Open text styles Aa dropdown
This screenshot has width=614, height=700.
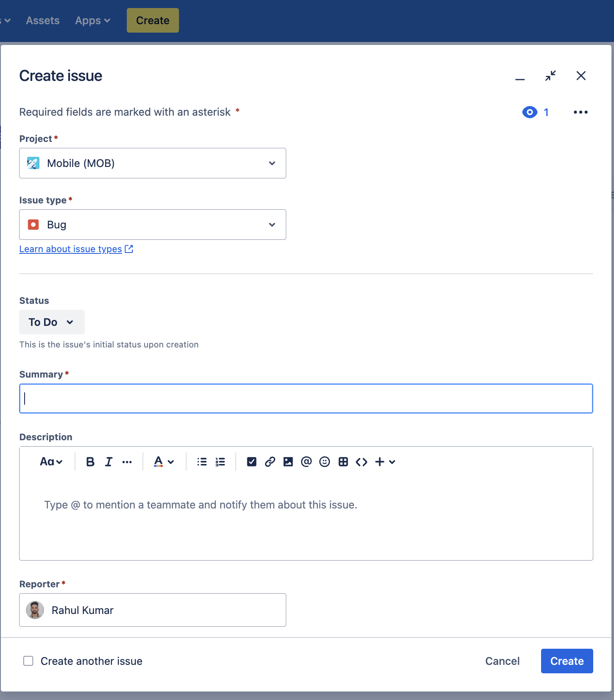(x=51, y=462)
